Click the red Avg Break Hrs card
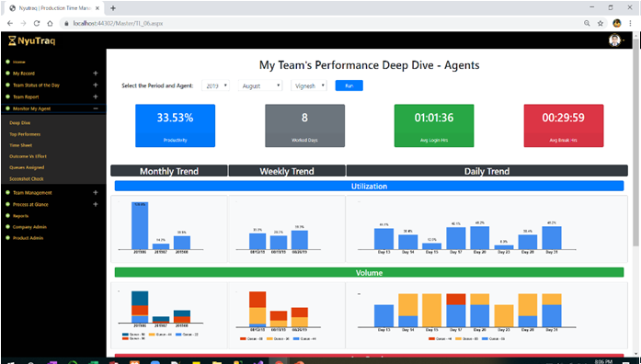 564,126
